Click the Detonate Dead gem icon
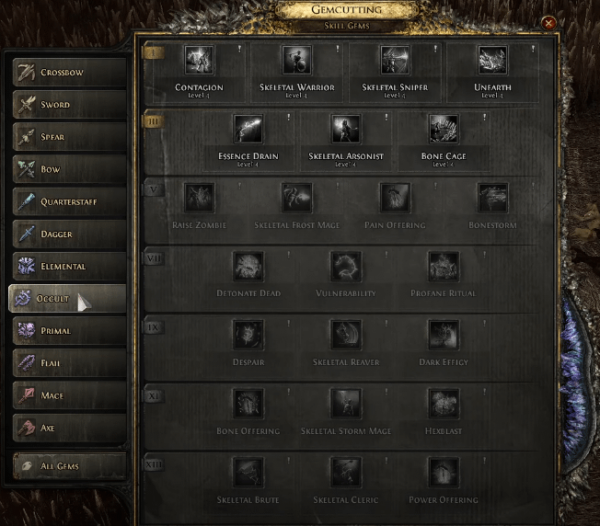Screen dimensions: 600x526 [x=248, y=266]
